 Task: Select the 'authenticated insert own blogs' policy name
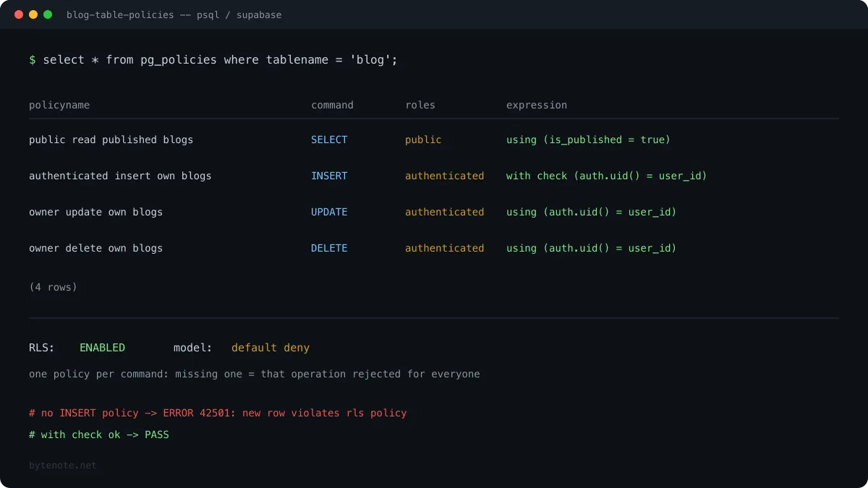click(x=120, y=176)
